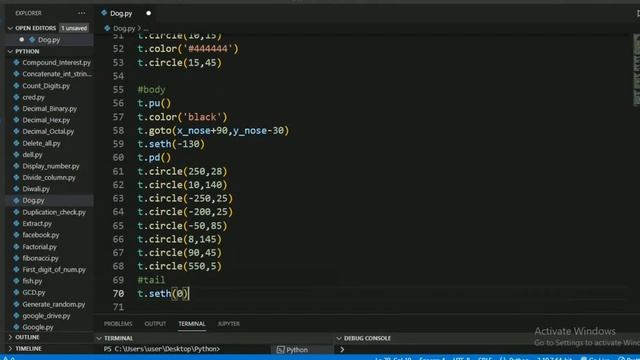Open dell.py file
Screen dimensions: 640x360
[x=32, y=155]
